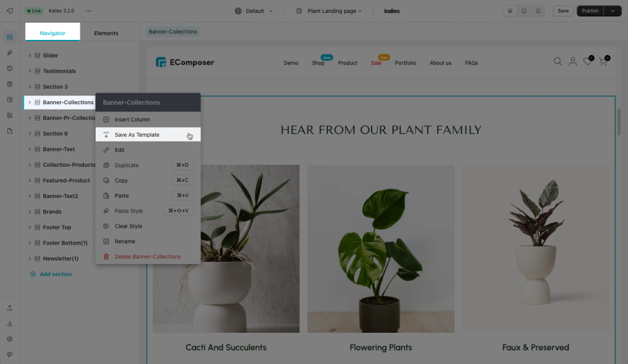Expand the Testimonials section chevron
628x364 pixels.
[29, 71]
